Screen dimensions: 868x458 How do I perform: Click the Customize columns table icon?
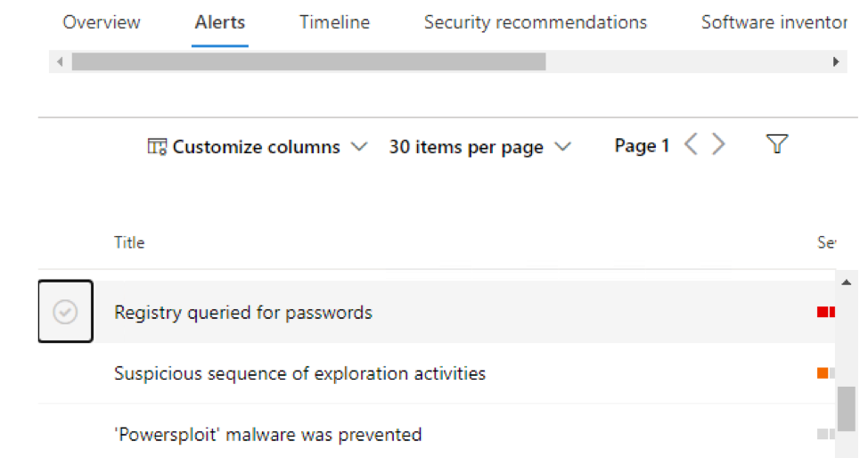point(157,147)
